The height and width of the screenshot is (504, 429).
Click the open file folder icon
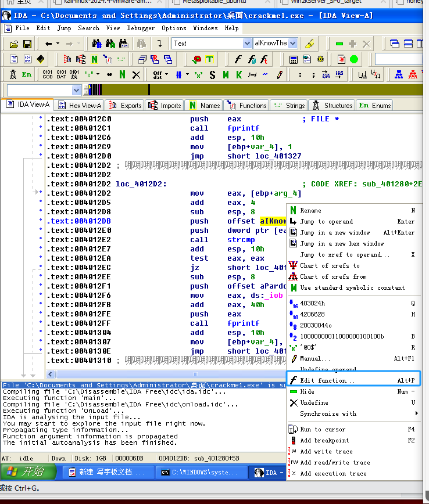pyautogui.click(x=14, y=44)
